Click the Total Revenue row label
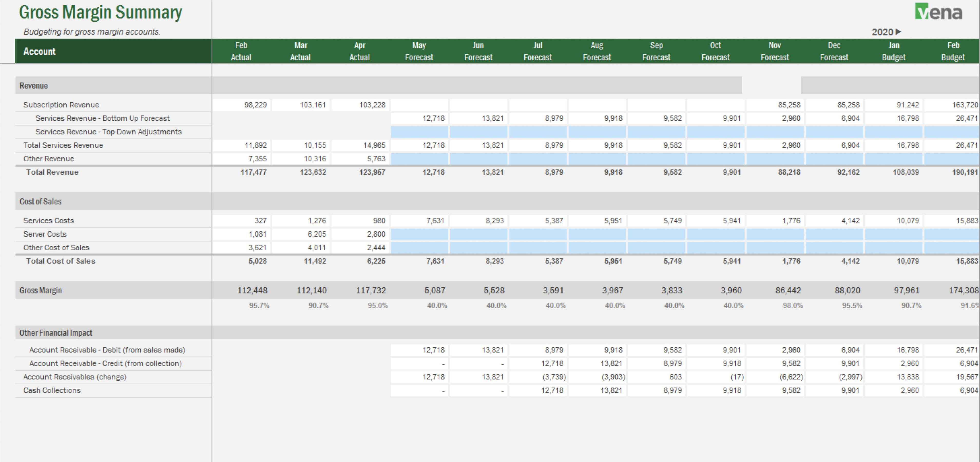Screen dimensions: 980x462 pos(53,172)
